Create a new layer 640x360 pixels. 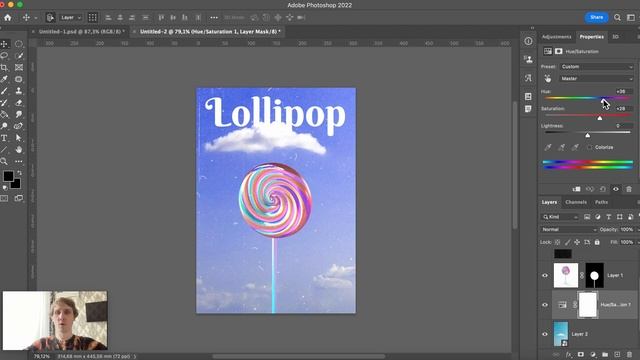(617, 355)
